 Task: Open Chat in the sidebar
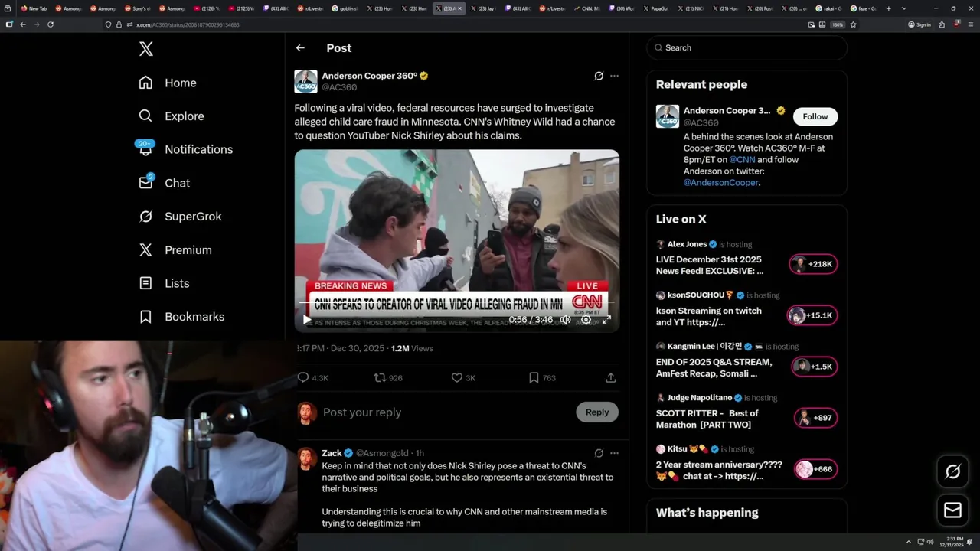(164, 183)
